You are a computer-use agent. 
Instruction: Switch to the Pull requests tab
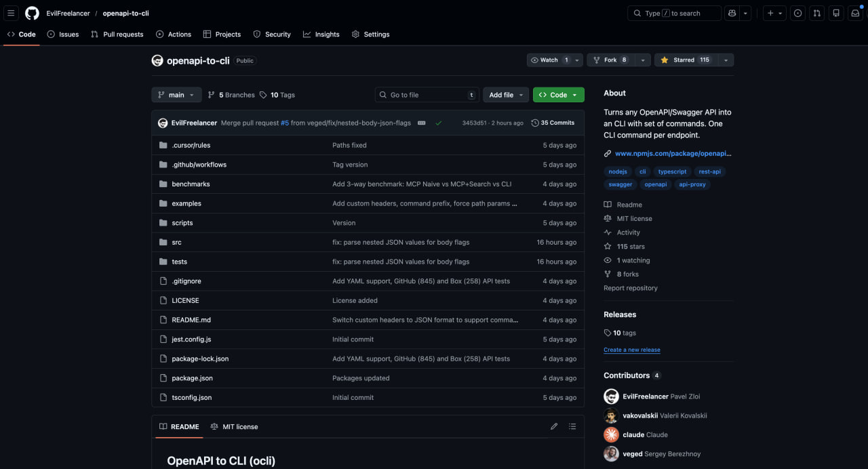pyautogui.click(x=117, y=34)
